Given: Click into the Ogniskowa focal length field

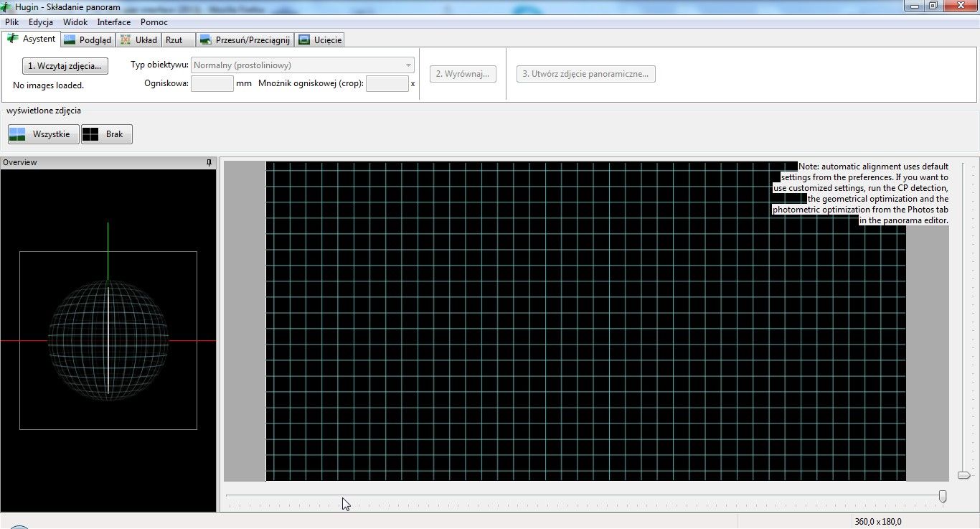Looking at the screenshot, I should 212,83.
